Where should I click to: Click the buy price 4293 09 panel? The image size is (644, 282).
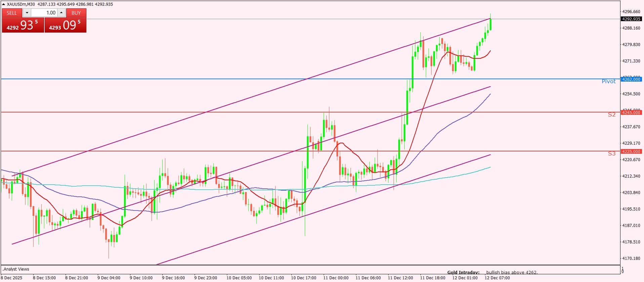click(66, 25)
